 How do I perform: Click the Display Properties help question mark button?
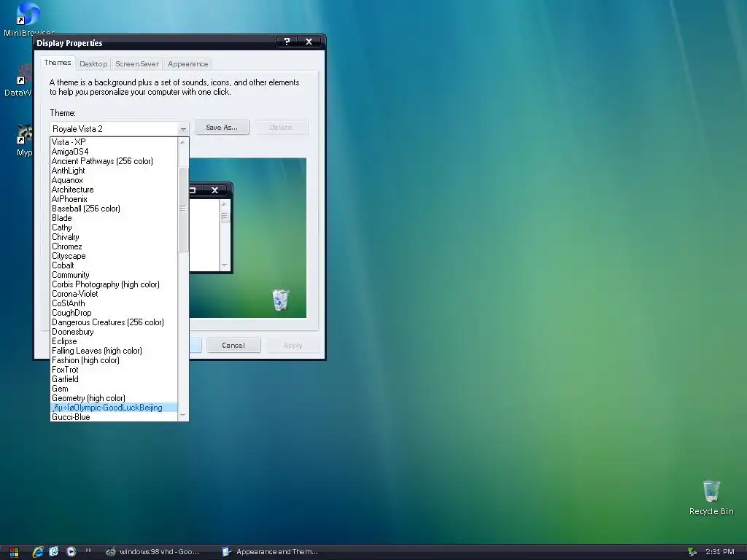click(287, 42)
